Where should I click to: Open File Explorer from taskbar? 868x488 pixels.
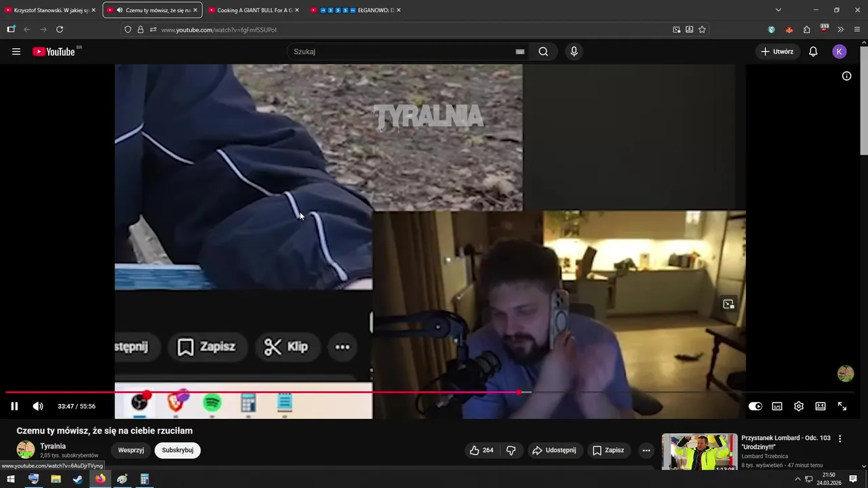click(56, 479)
